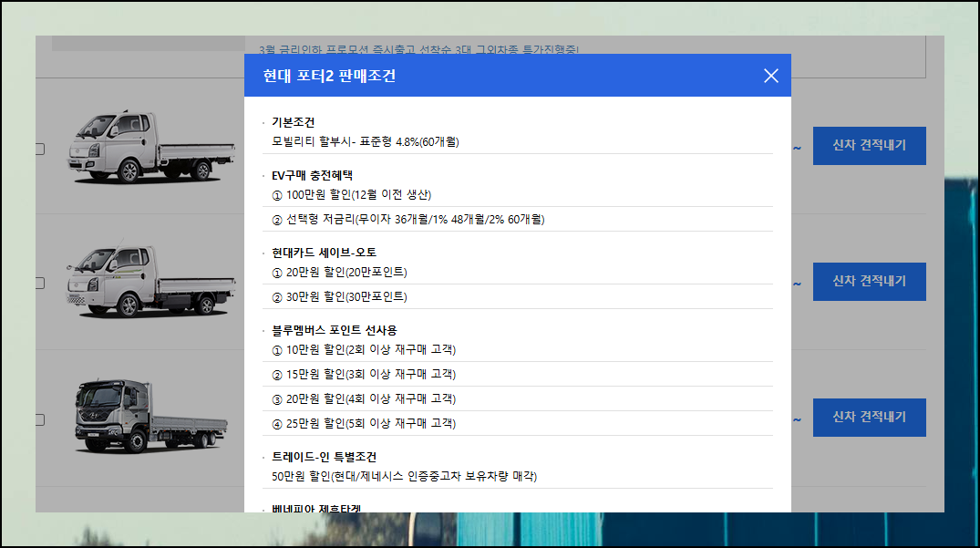Select 모빌리티 할부시- 표준형 4.8%(60개월) line

pyautogui.click(x=365, y=142)
